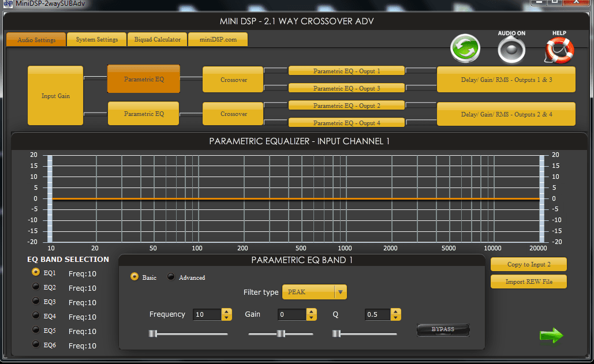Click the Q slider handle
The width and height of the screenshot is (594, 364).
click(x=337, y=334)
